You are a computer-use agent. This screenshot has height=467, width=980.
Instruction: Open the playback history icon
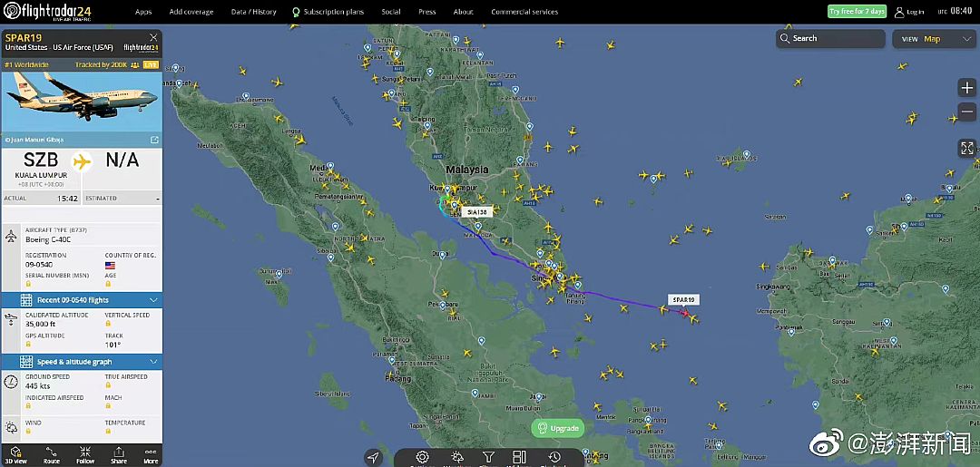click(x=554, y=458)
